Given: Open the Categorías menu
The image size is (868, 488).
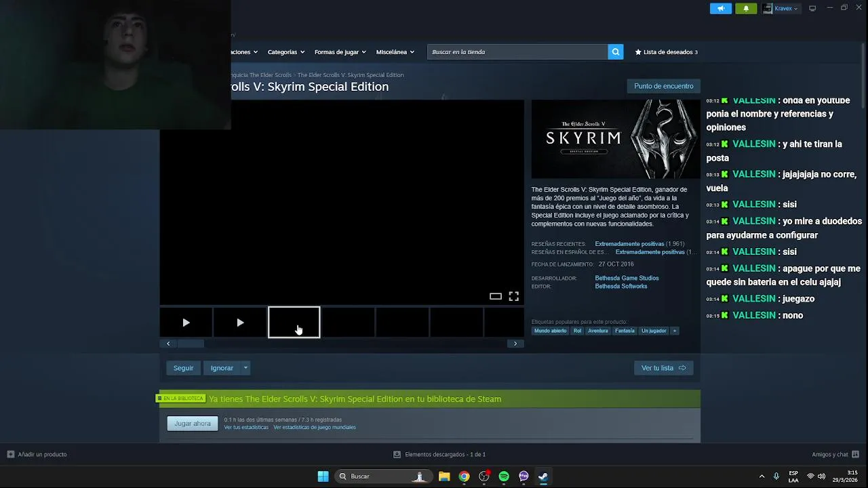Looking at the screenshot, I should 285,52.
